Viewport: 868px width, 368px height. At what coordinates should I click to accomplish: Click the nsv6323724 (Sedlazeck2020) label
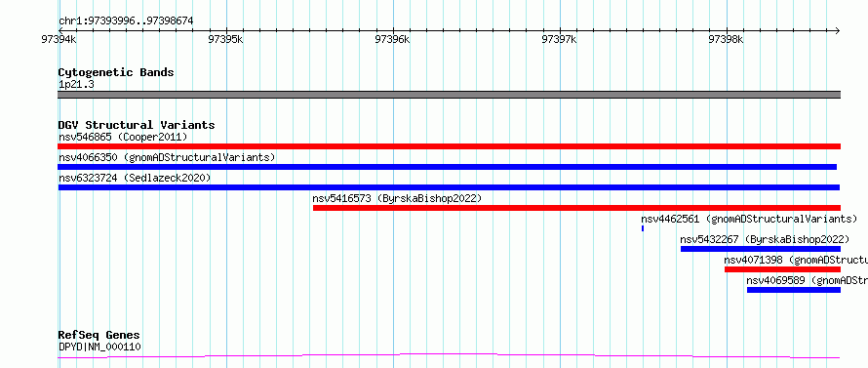[135, 178]
